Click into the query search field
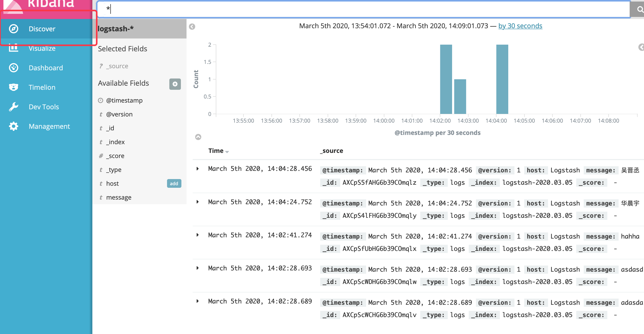Image resolution: width=644 pixels, height=334 pixels. [359, 9]
